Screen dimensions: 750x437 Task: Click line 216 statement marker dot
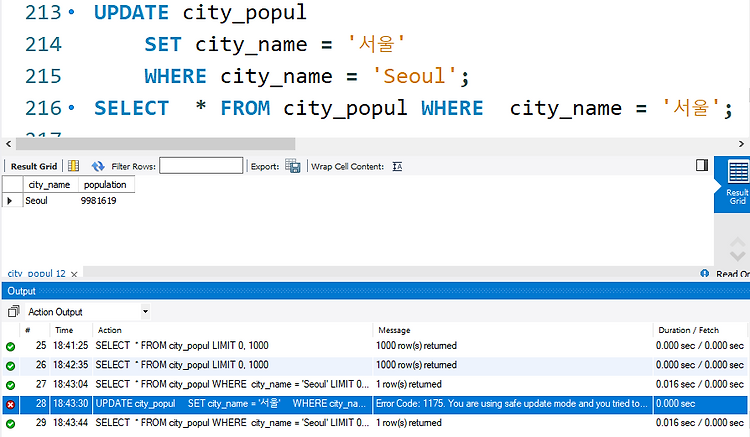pyautogui.click(x=71, y=108)
